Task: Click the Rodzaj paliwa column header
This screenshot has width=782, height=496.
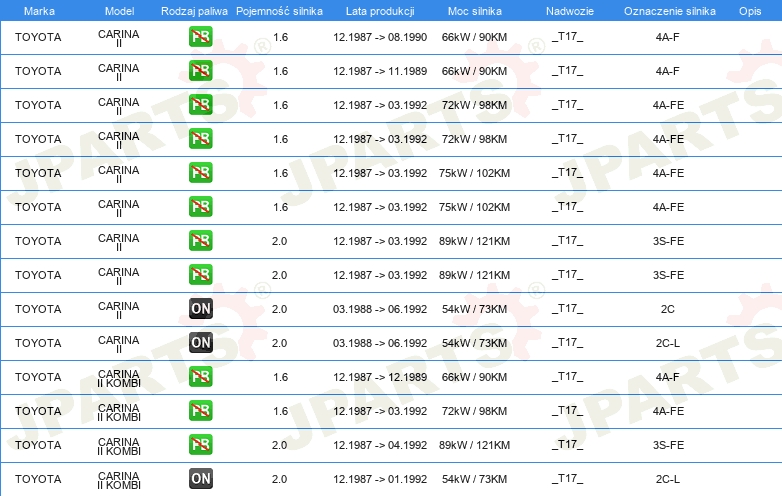Action: pyautogui.click(x=194, y=10)
